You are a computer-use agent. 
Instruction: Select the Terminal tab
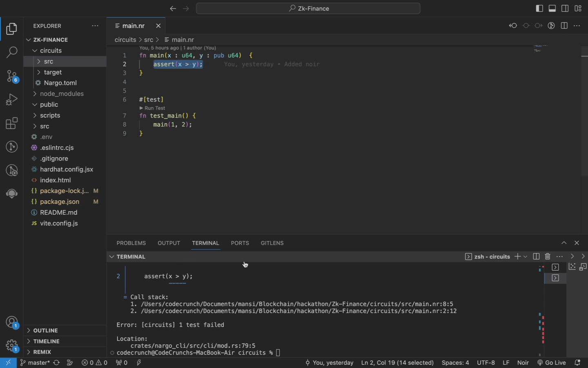(205, 243)
